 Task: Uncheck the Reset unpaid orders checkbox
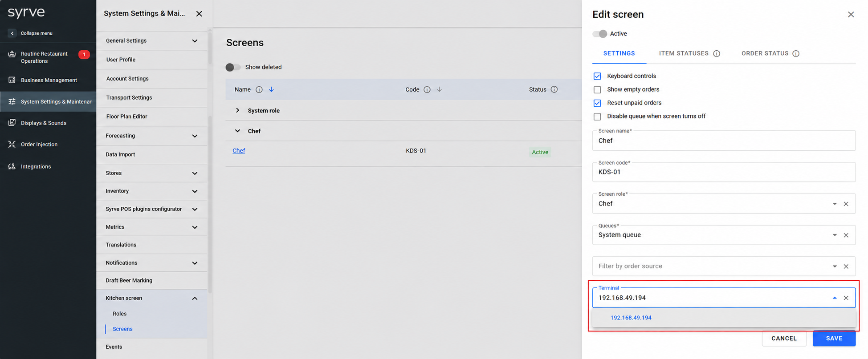click(x=597, y=103)
